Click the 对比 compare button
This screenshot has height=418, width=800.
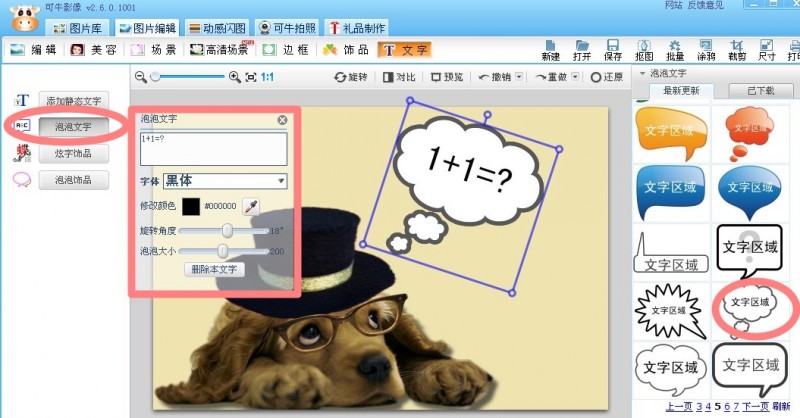(x=399, y=77)
